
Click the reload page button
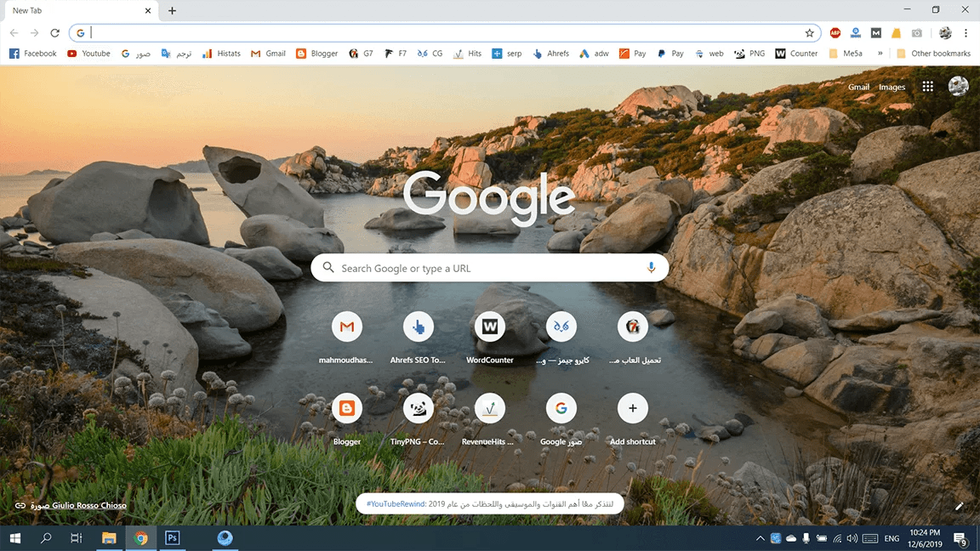(x=55, y=32)
